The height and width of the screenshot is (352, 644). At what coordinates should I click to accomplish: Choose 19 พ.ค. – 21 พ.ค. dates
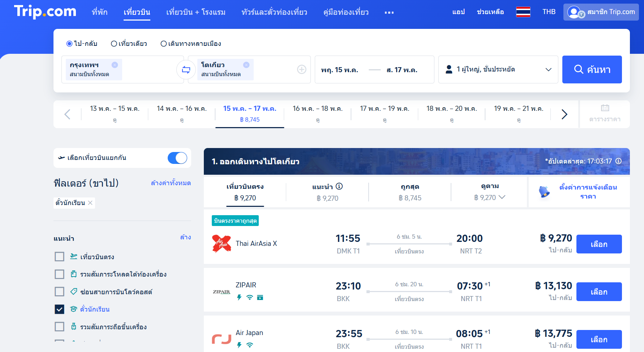(x=519, y=114)
